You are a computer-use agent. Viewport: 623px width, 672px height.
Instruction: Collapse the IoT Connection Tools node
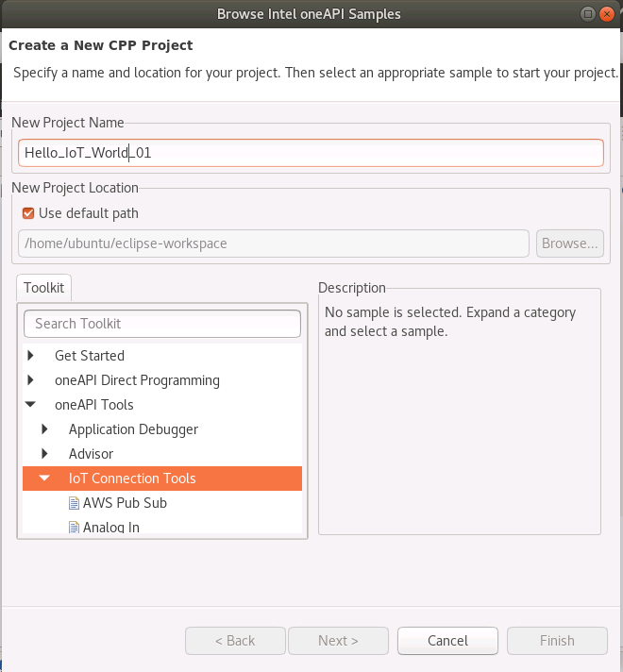pyautogui.click(x=44, y=479)
